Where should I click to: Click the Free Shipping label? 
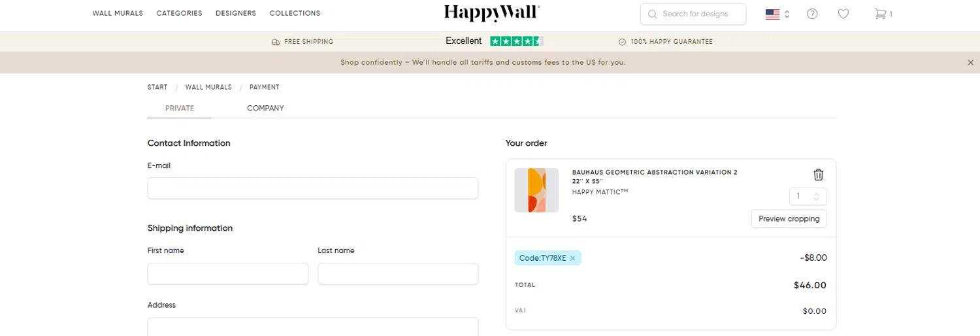(309, 42)
